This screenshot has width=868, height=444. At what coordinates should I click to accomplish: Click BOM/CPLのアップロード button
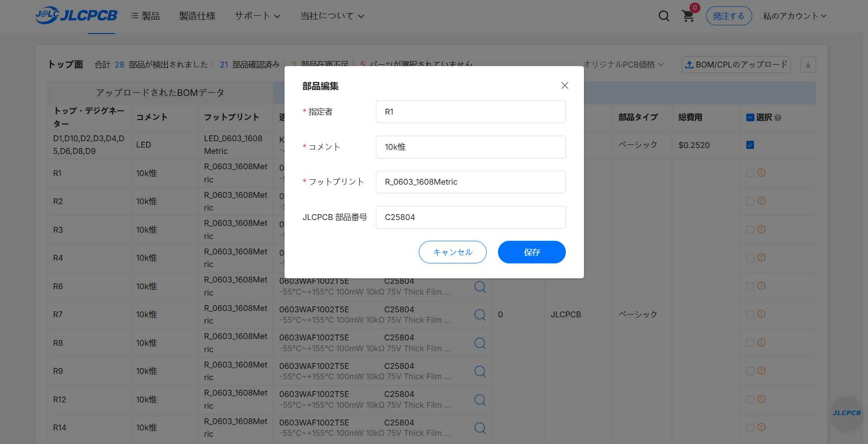pos(736,65)
